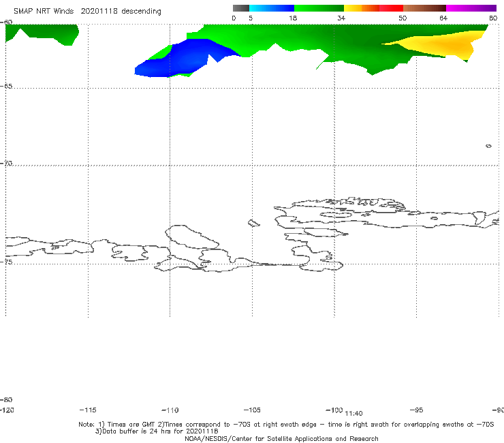Click the green wind patch at the top-left corner
Viewport: 504px width, 443px height.
42,33
